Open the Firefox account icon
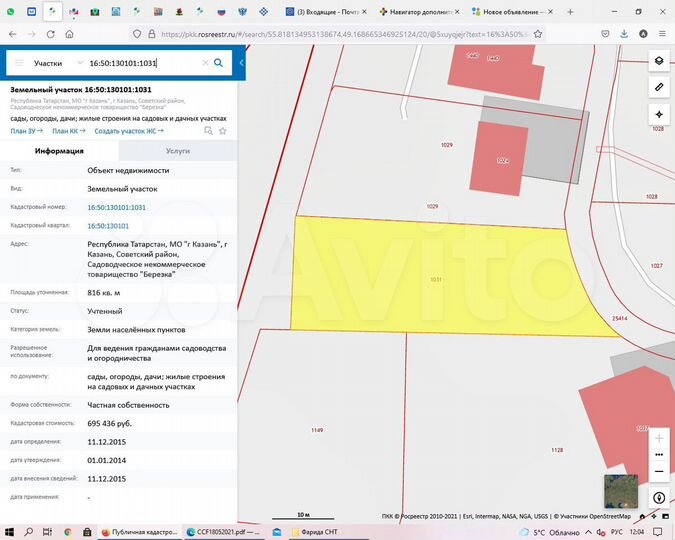 (x=643, y=34)
